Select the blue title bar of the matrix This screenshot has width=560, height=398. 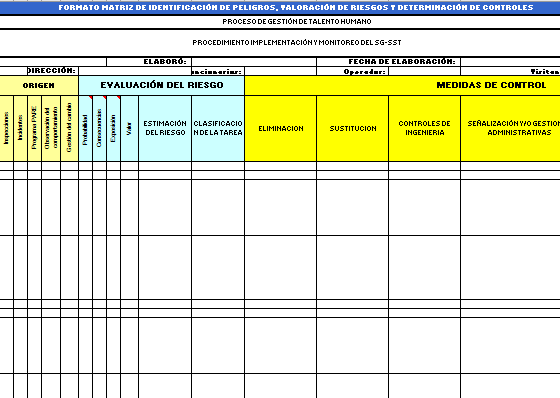280,8
